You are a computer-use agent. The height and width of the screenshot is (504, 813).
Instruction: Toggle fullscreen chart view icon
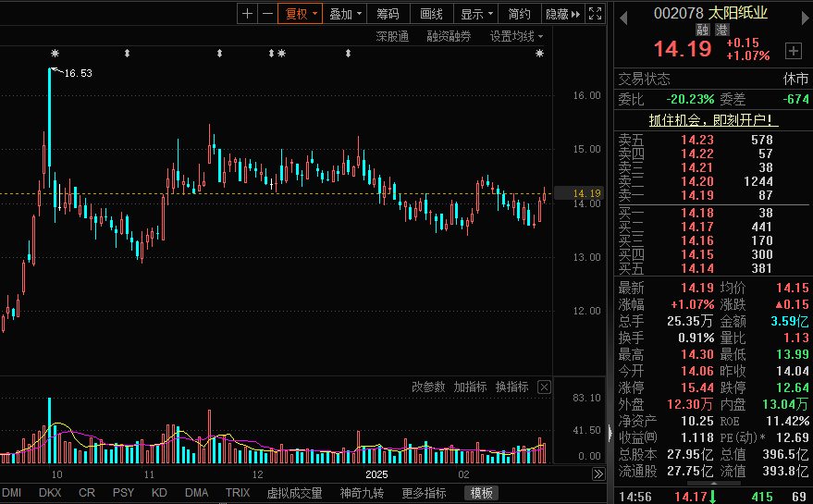(597, 14)
